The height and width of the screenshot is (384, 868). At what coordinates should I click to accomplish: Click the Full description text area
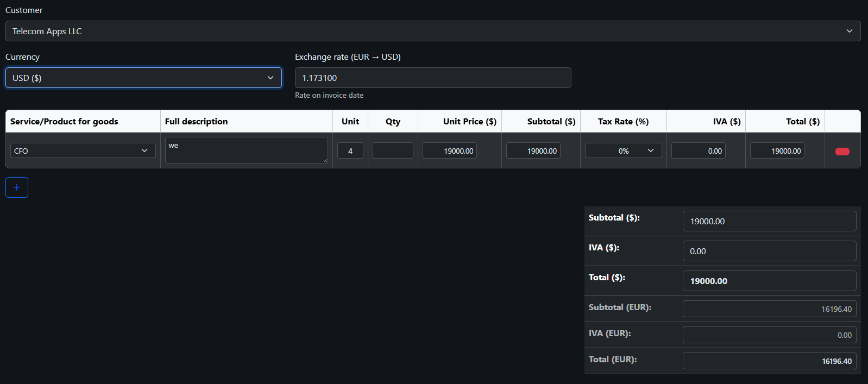point(246,150)
